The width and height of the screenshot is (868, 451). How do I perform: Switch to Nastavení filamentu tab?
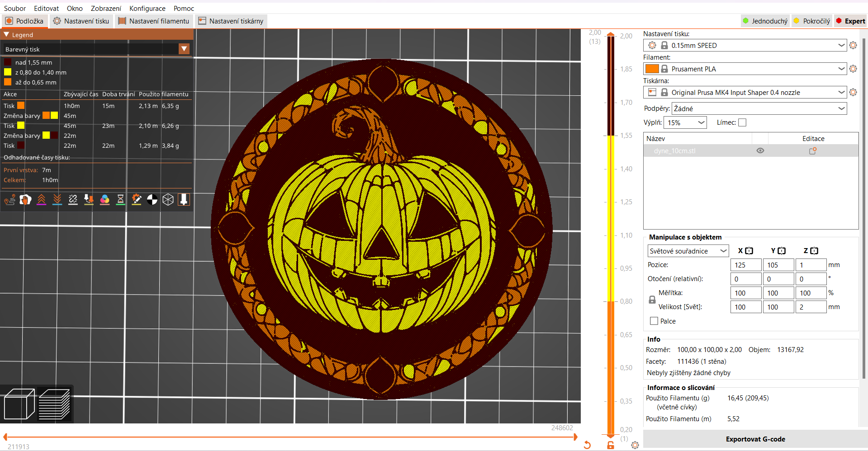click(154, 21)
